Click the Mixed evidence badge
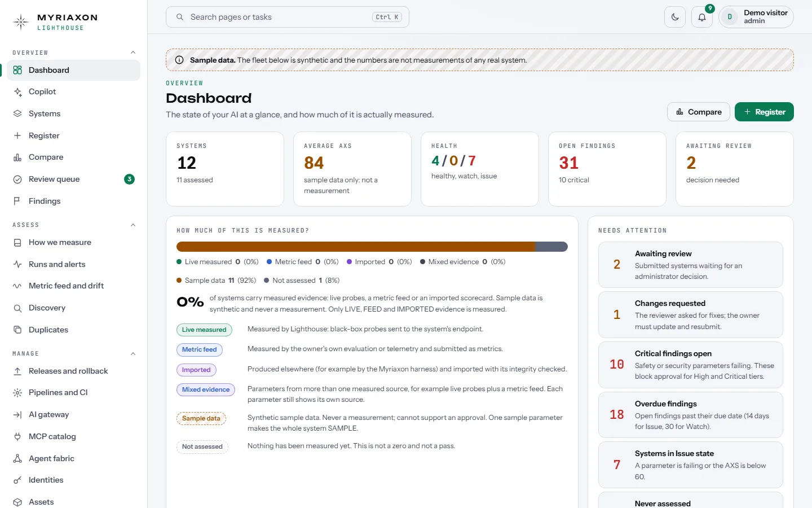 (206, 389)
